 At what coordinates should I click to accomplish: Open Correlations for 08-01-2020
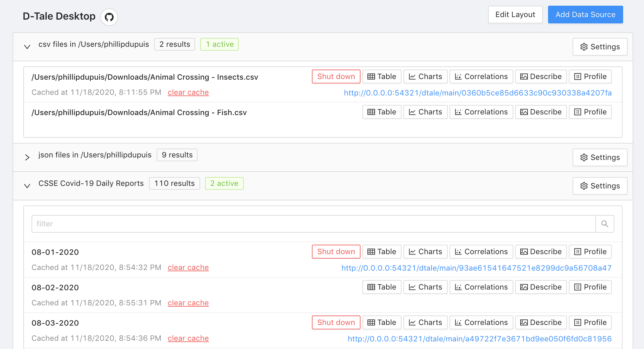(481, 252)
